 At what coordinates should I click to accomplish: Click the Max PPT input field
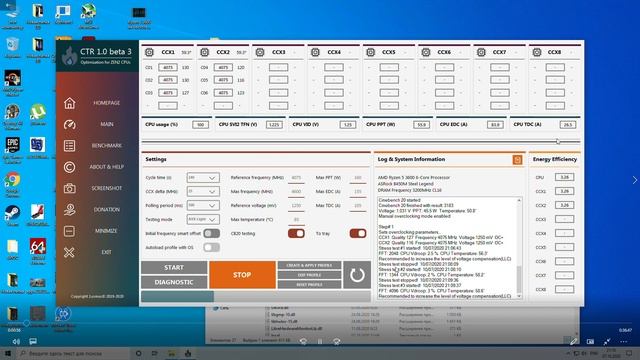click(x=358, y=178)
